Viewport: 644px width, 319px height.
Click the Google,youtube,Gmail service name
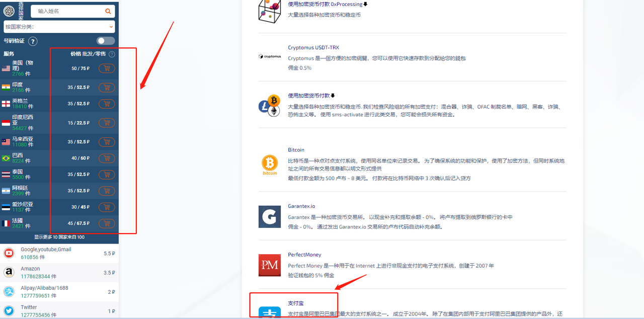[x=46, y=250]
